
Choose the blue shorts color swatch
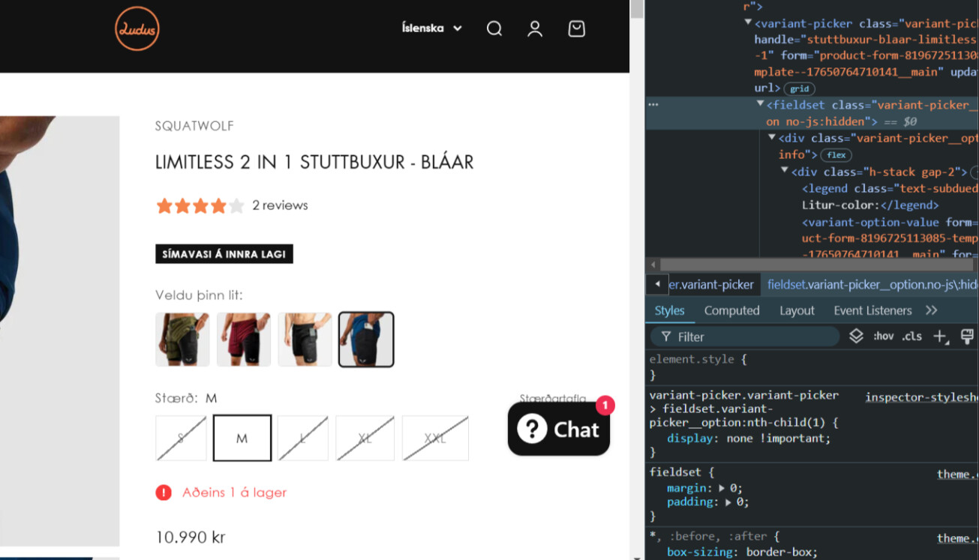point(366,340)
